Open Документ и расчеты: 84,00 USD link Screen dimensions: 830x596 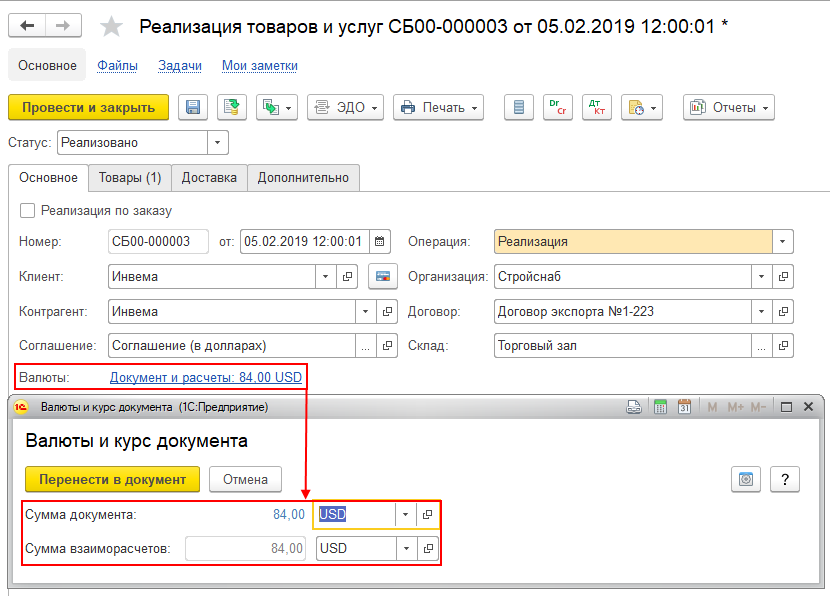tap(205, 377)
